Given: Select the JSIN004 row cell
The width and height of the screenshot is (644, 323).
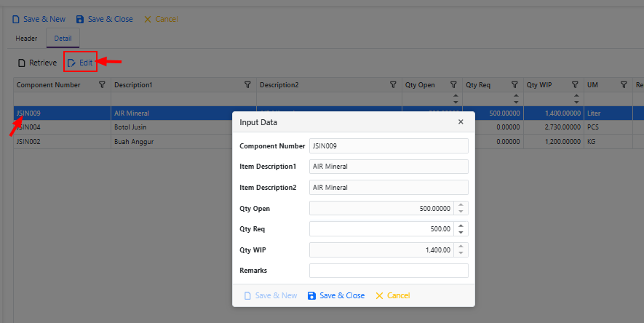Looking at the screenshot, I should point(62,127).
